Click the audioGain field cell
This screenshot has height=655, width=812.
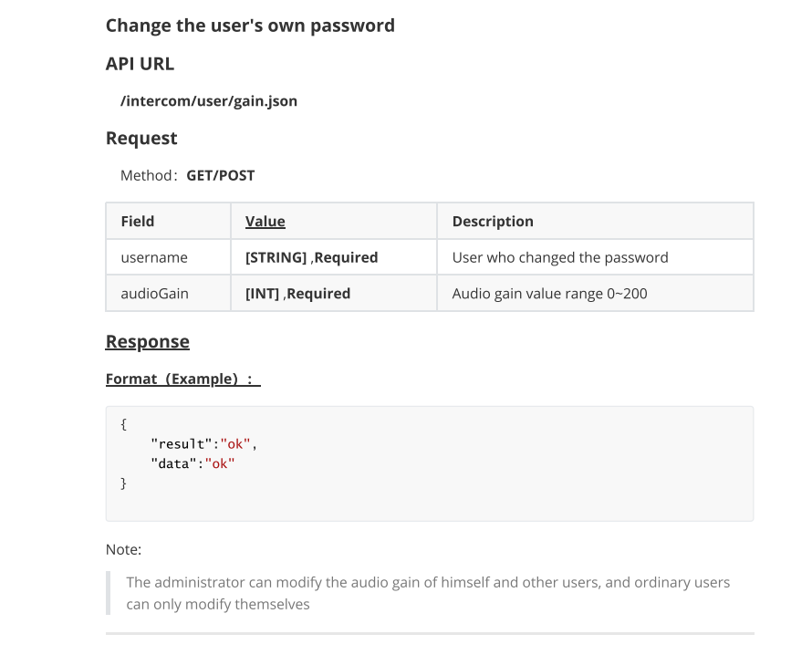(168, 294)
